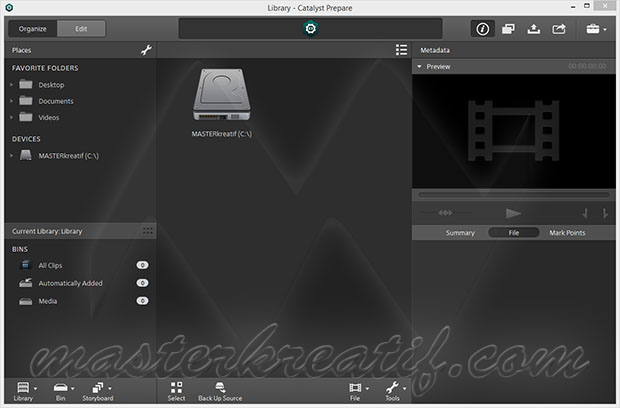Click the Select button
Screen dimensions: 620x408
[x=176, y=391]
